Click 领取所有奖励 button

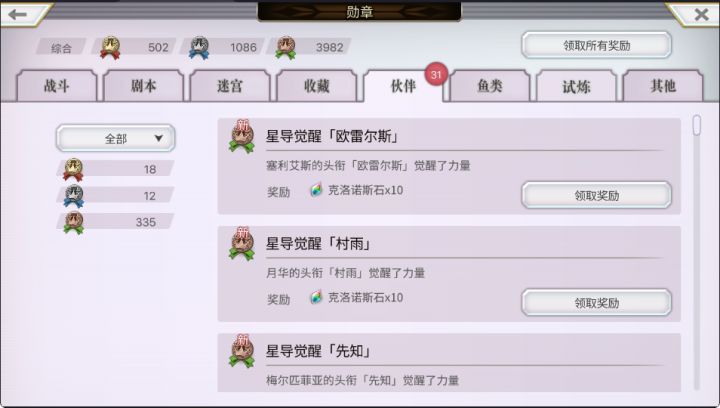pyautogui.click(x=596, y=45)
